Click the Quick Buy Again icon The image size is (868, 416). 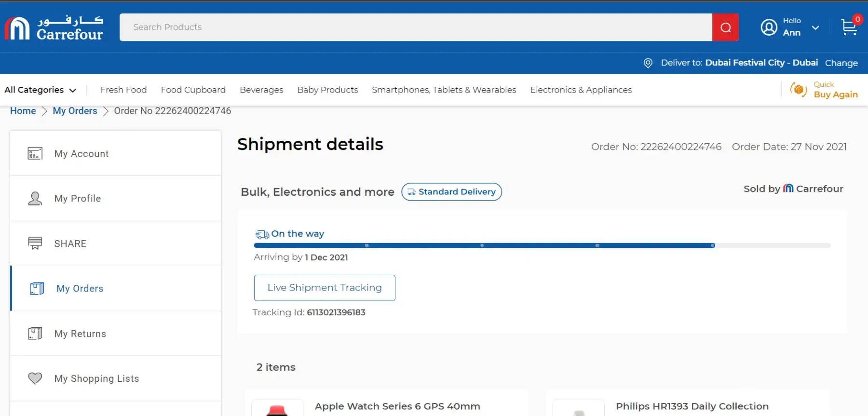click(x=799, y=90)
